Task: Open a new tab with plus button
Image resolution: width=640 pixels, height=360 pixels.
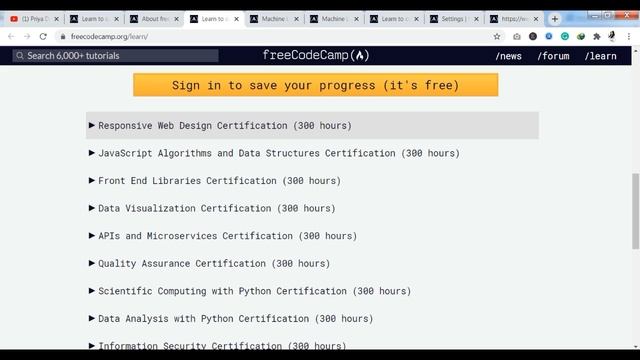Action: [x=554, y=19]
